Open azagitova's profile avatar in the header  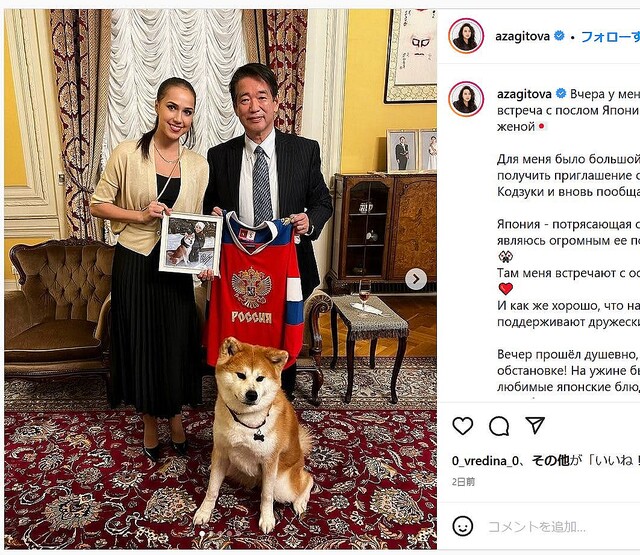466,36
